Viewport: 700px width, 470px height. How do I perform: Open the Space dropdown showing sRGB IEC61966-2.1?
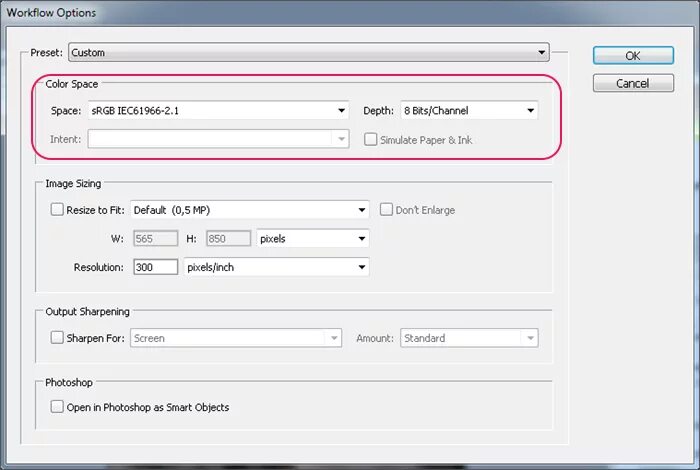tap(218, 111)
